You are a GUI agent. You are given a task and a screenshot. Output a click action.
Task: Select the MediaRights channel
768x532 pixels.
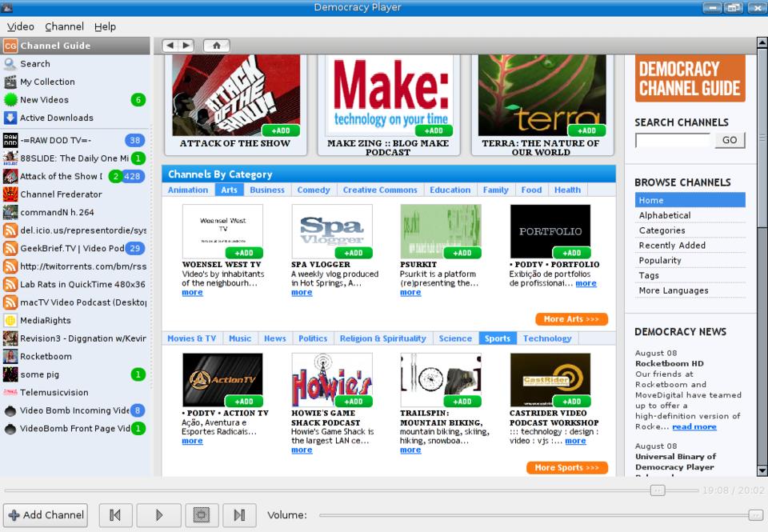[45, 320]
